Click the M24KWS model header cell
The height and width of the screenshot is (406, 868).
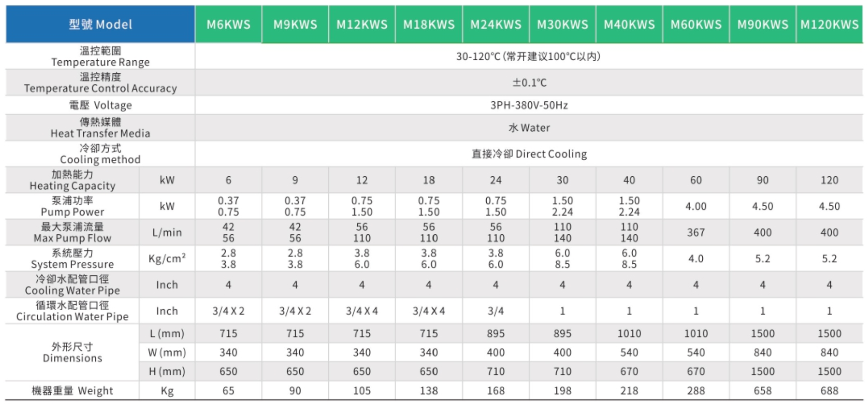495,24
